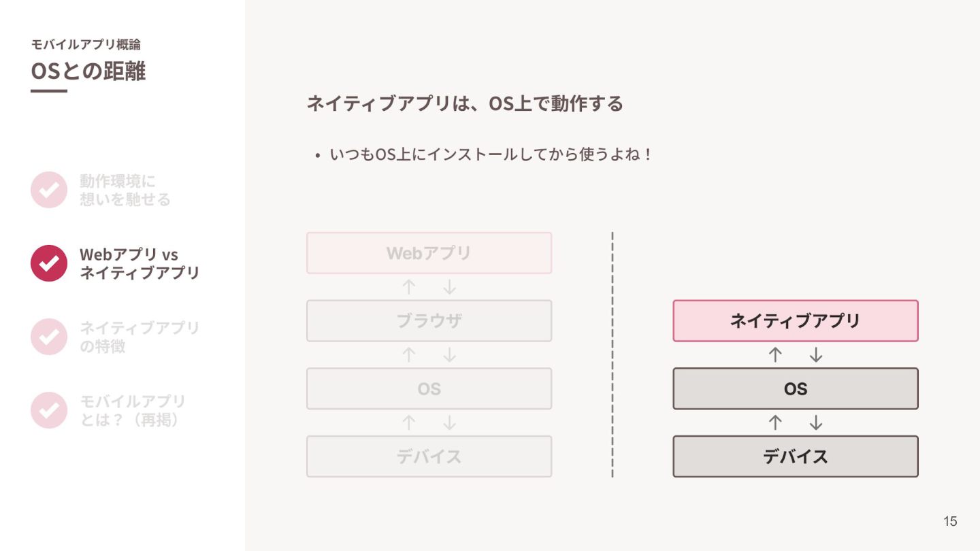Select the dark デバイス box on the right
Image resolution: width=980 pixels, height=551 pixels.
[x=796, y=456]
